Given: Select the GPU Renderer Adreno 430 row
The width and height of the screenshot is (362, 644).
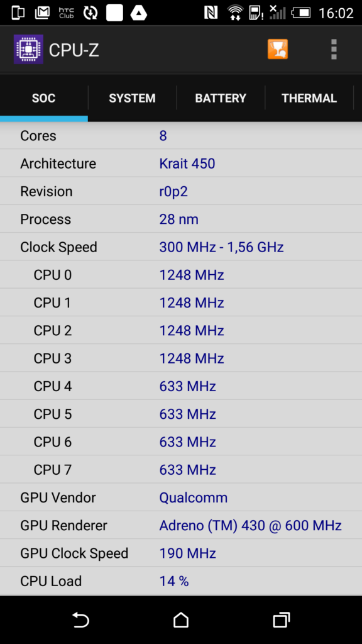Looking at the screenshot, I should [x=181, y=525].
